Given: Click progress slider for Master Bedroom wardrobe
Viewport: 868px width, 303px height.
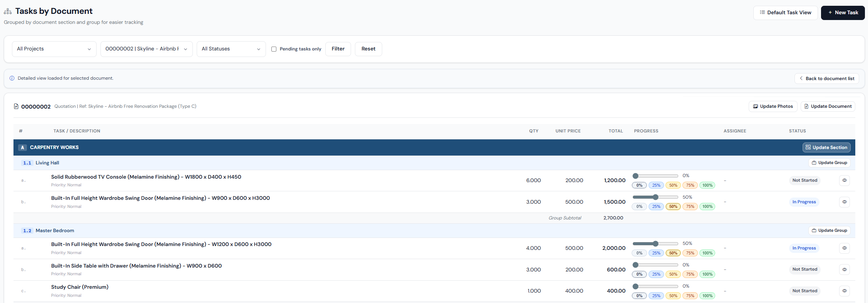Looking at the screenshot, I should 655,244.
